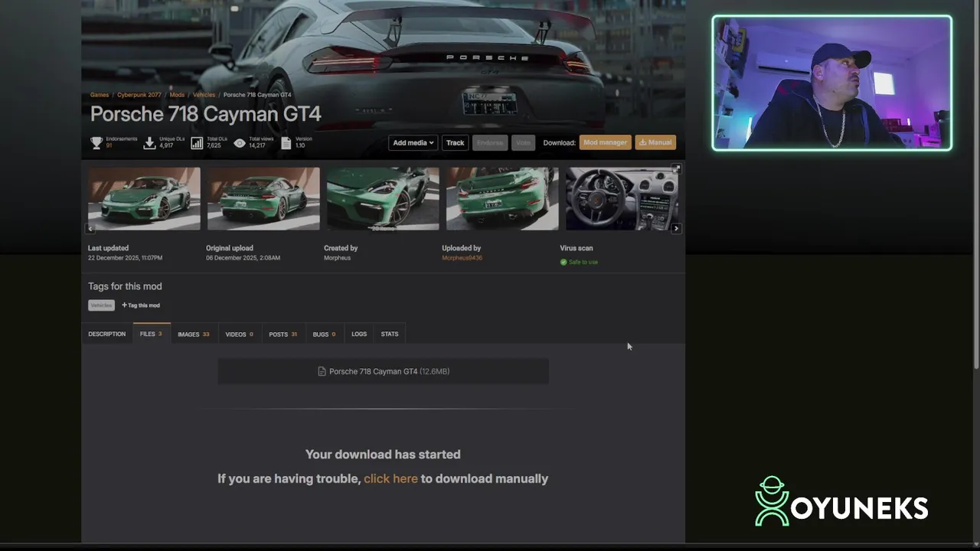This screenshot has height=551, width=980.
Task: Switch to the Bugs tab
Action: [324, 334]
